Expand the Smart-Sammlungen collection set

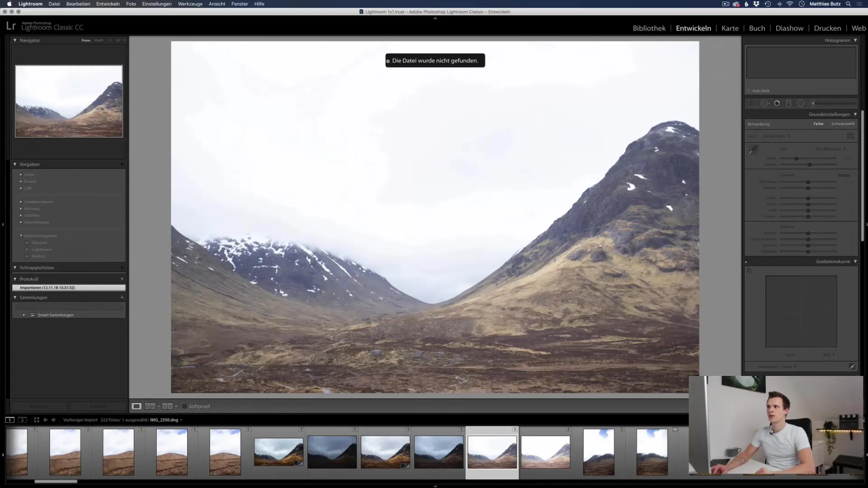tap(24, 315)
